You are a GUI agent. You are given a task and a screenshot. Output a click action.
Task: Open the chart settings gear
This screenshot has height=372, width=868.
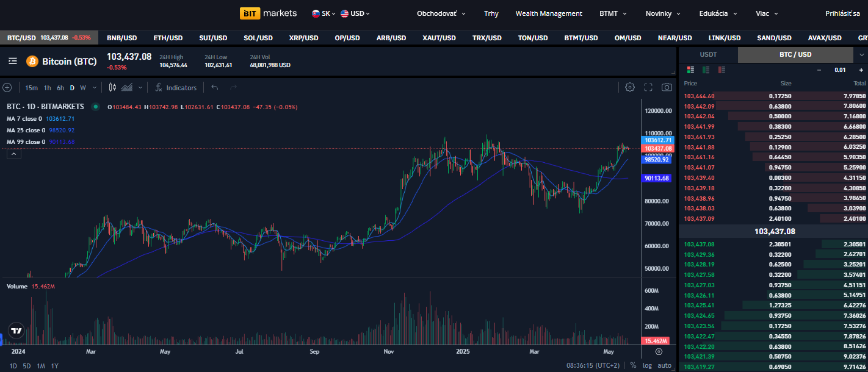[630, 88]
